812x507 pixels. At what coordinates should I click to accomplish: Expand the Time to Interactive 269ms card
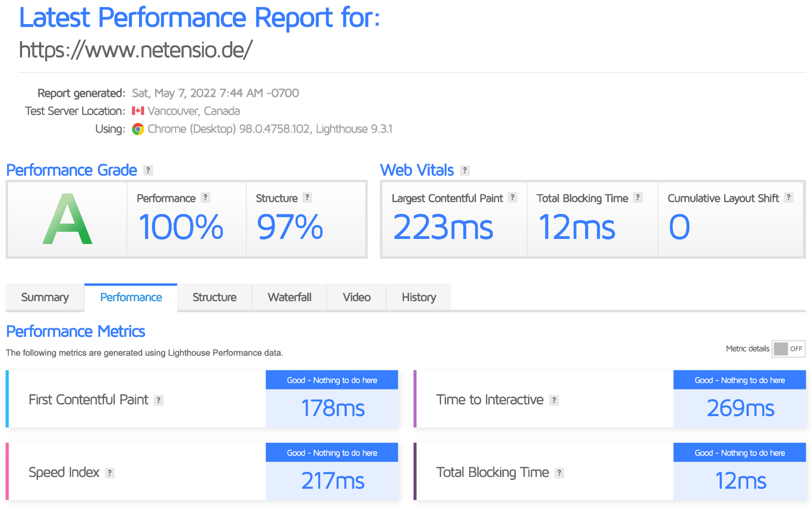click(x=610, y=399)
